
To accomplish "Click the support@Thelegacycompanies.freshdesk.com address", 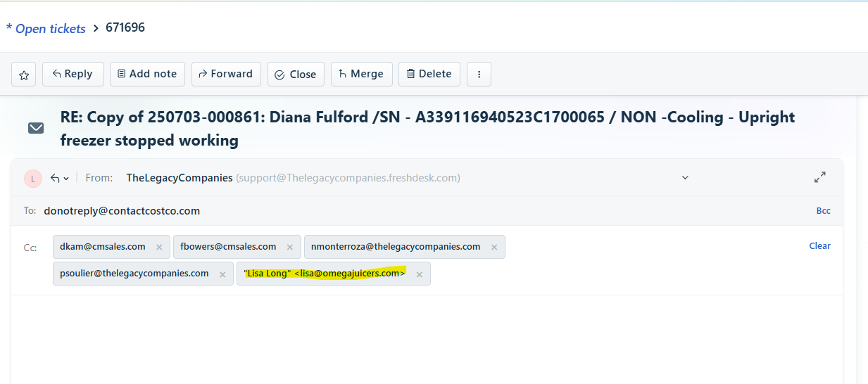I will pos(348,178).
